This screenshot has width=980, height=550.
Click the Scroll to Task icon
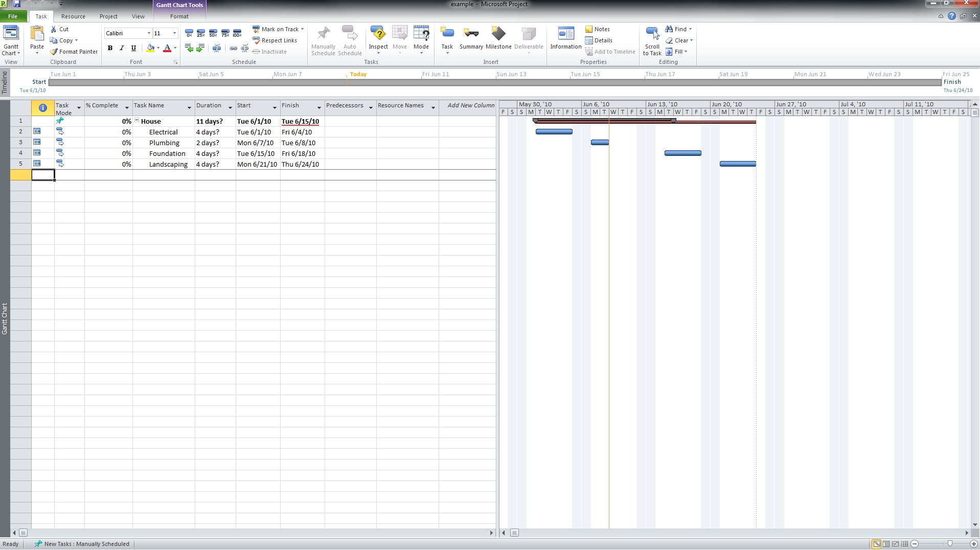(652, 41)
